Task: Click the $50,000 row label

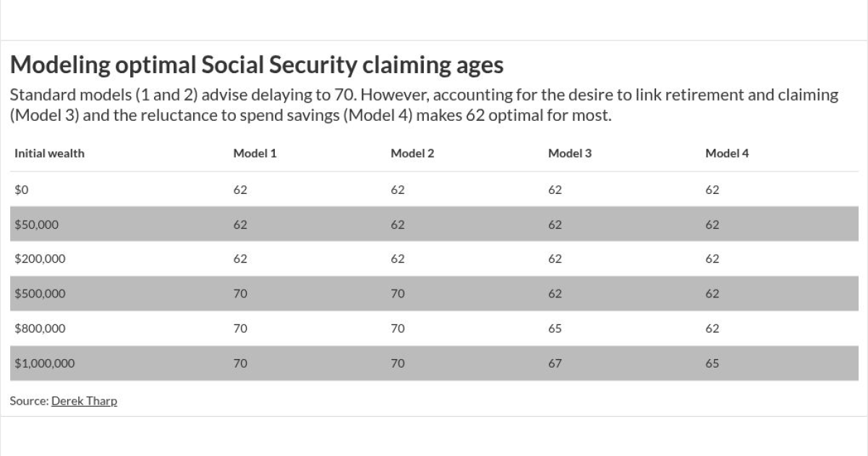Action: [36, 224]
